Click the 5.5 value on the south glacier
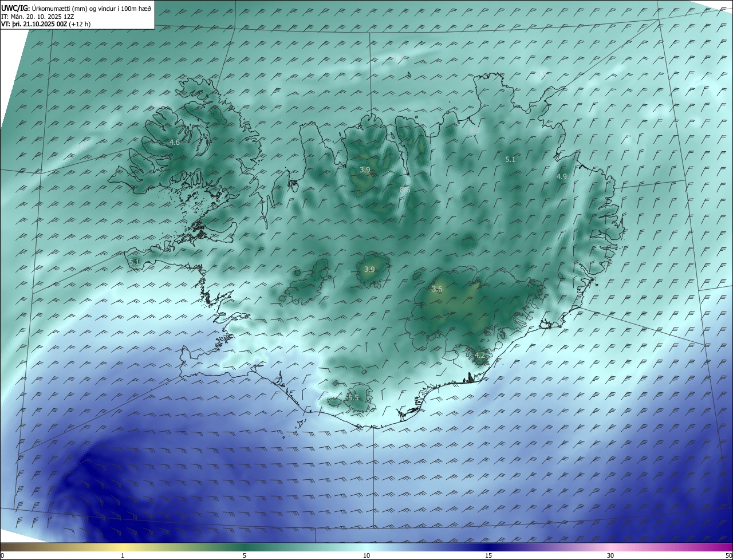 point(353,397)
